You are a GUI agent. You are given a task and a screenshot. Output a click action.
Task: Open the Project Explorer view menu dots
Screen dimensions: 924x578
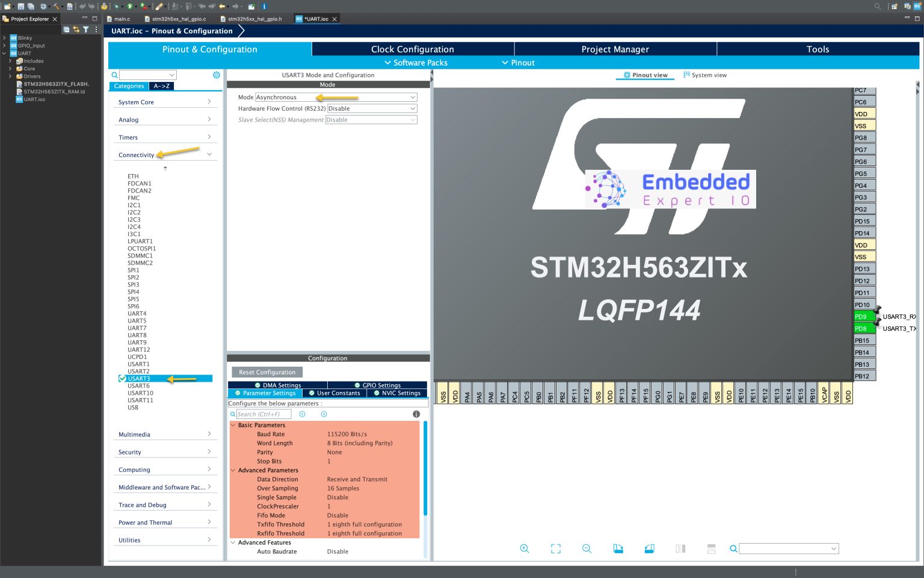[x=96, y=29]
